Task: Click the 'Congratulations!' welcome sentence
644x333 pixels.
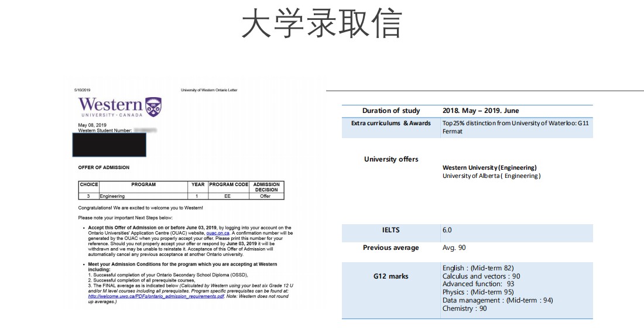Action: tap(141, 208)
